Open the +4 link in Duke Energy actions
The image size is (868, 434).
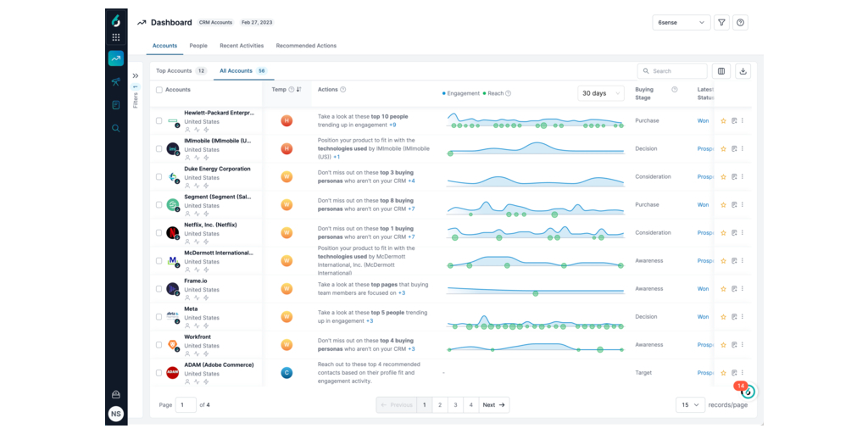click(x=411, y=181)
